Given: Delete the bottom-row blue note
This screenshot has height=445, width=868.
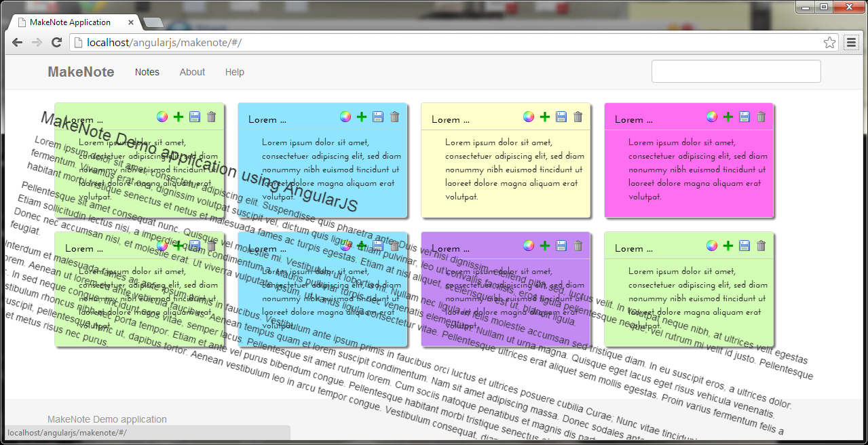Looking at the screenshot, I should 394,246.
